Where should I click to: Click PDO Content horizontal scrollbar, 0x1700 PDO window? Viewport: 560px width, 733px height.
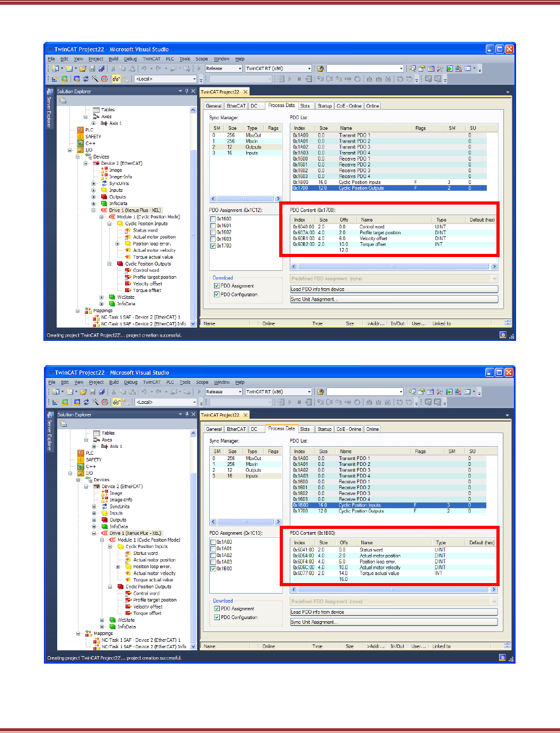(x=394, y=267)
